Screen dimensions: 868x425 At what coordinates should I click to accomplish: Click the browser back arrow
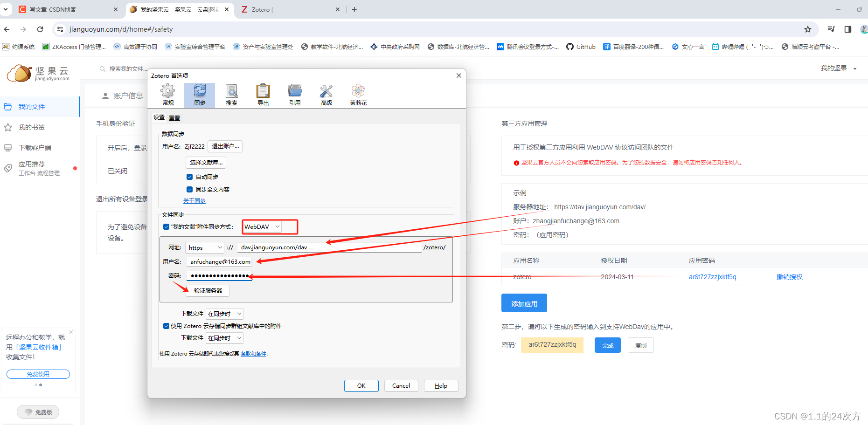coord(7,29)
